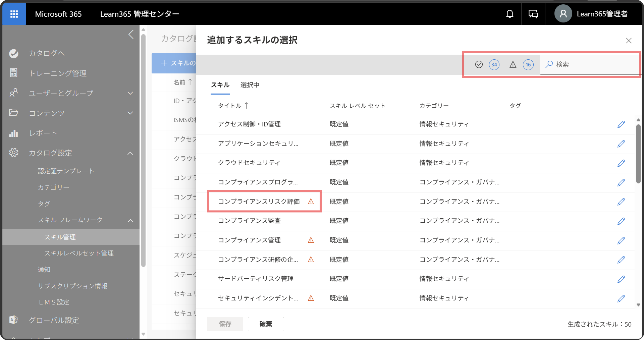Click the Learn365管理者 profile avatar
This screenshot has width=644, height=340.
tap(563, 14)
